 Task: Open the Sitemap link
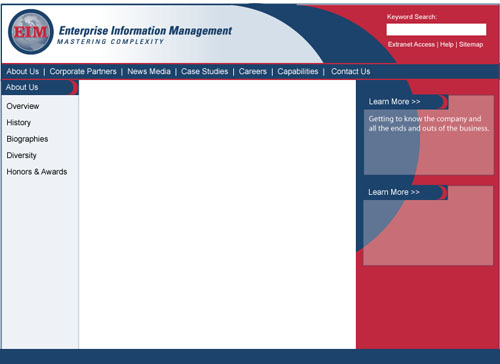(471, 44)
